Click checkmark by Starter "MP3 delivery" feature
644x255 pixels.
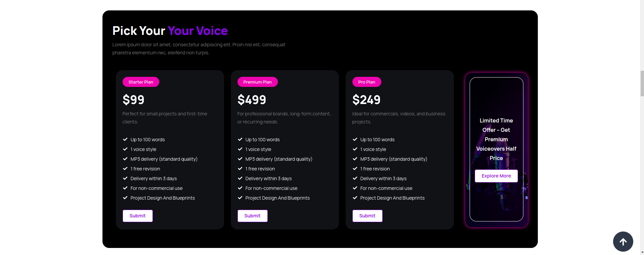[x=125, y=159]
